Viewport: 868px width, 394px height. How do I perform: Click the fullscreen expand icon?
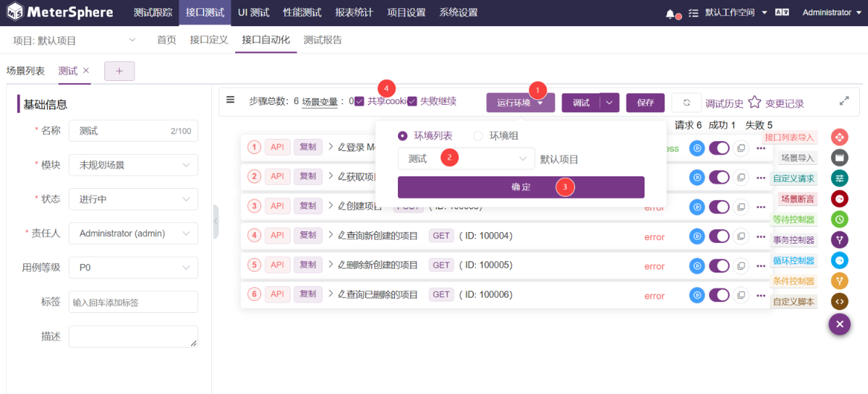click(844, 102)
